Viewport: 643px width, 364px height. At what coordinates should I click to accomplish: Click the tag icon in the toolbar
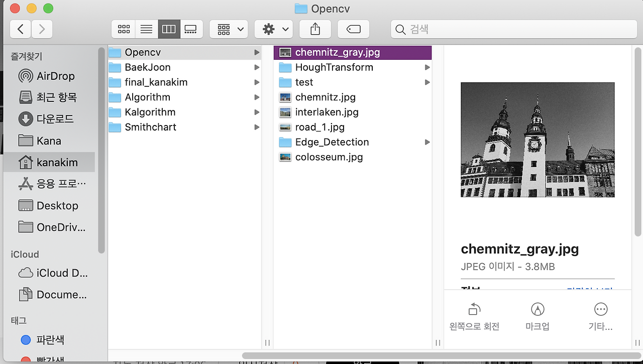point(353,29)
